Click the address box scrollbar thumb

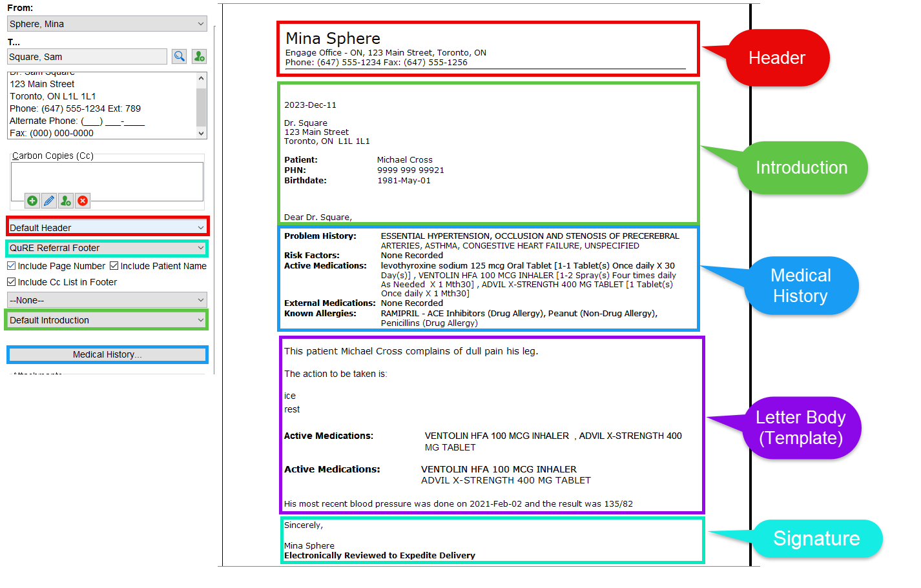click(x=201, y=105)
